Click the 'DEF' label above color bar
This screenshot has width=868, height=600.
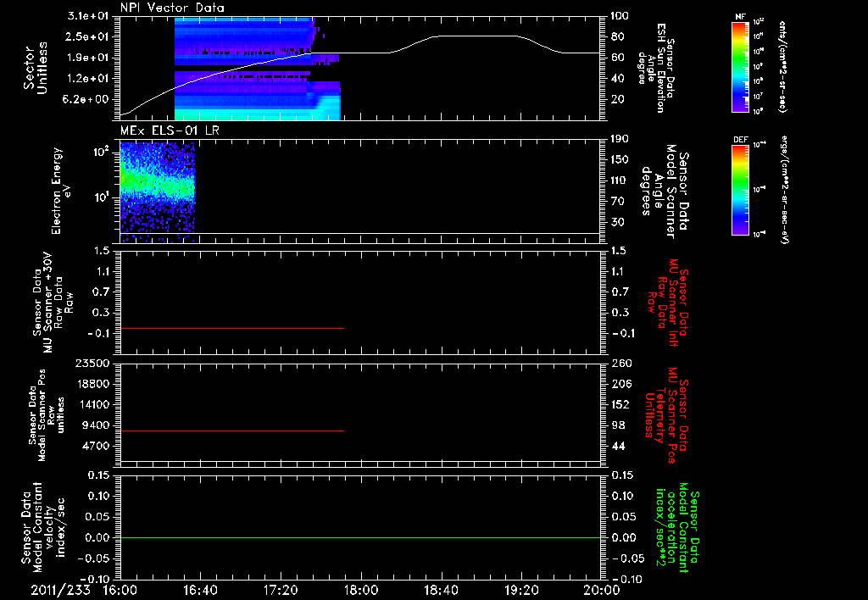point(741,140)
